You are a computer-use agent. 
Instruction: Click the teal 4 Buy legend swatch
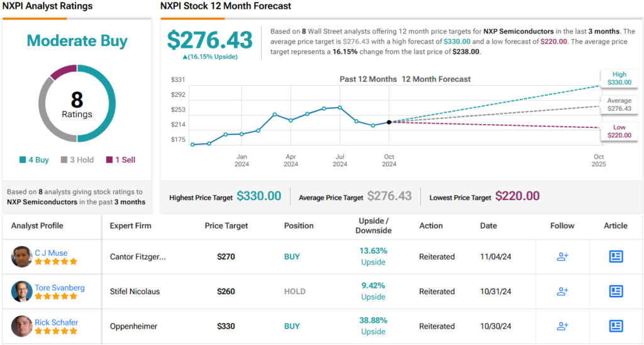[x=23, y=160]
